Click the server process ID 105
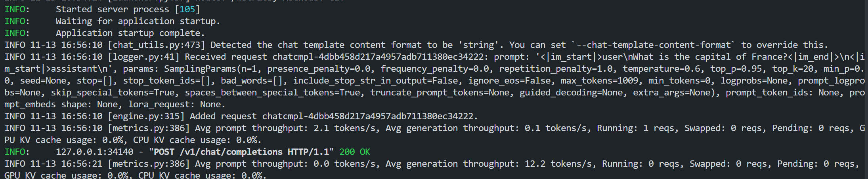Viewport: 868px width, 179px height. (x=187, y=9)
